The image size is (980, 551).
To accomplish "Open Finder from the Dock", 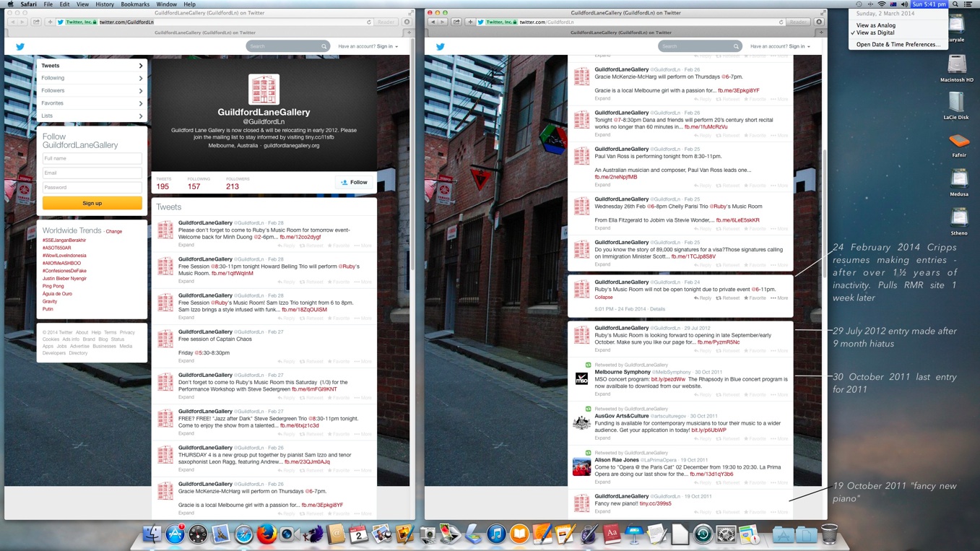I will [152, 534].
